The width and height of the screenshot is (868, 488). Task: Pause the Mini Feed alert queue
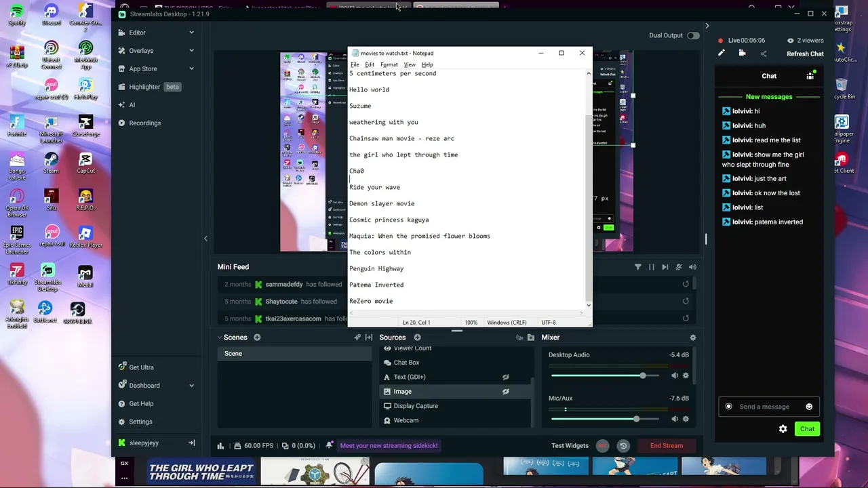pyautogui.click(x=652, y=267)
